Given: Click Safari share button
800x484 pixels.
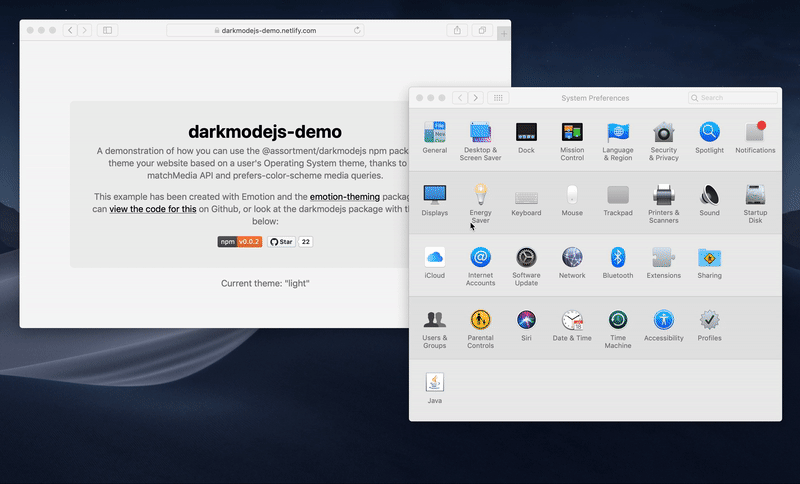Looking at the screenshot, I should click(457, 30).
